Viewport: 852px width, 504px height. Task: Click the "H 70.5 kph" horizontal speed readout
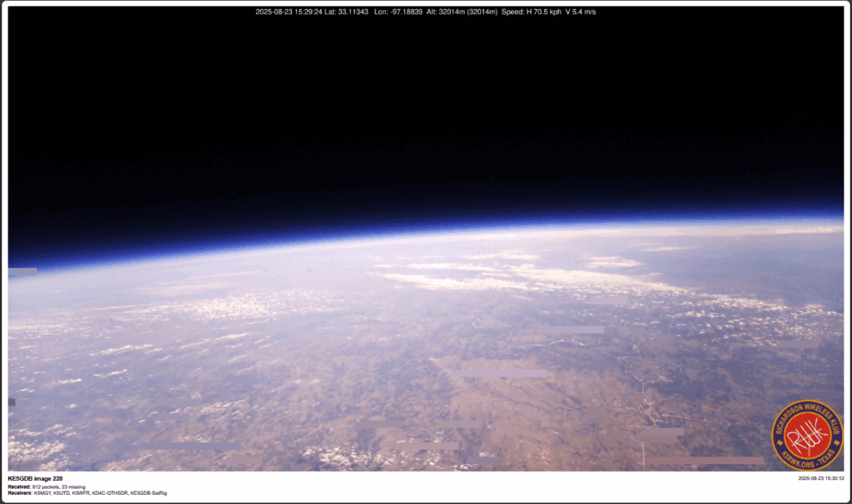[x=544, y=12]
